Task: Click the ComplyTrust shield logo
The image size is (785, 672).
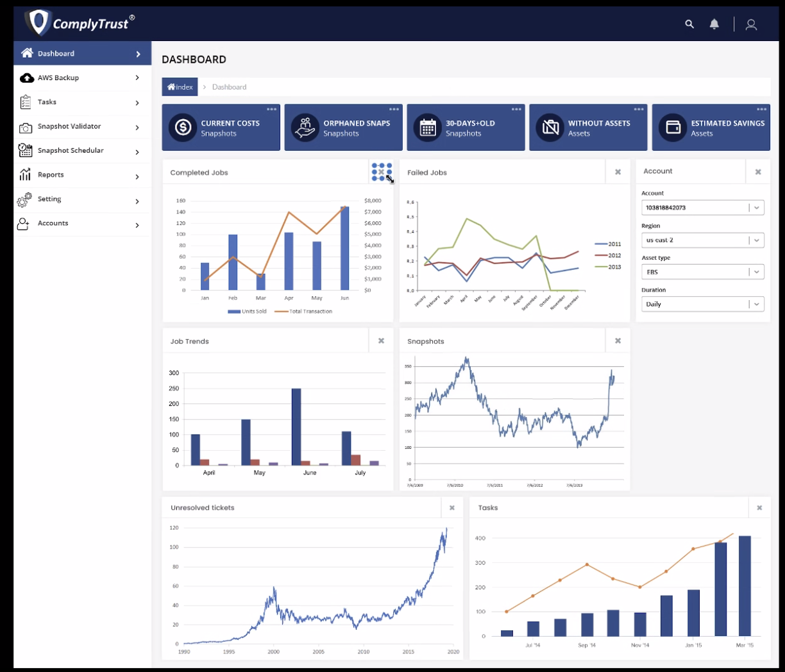Action: (x=40, y=22)
